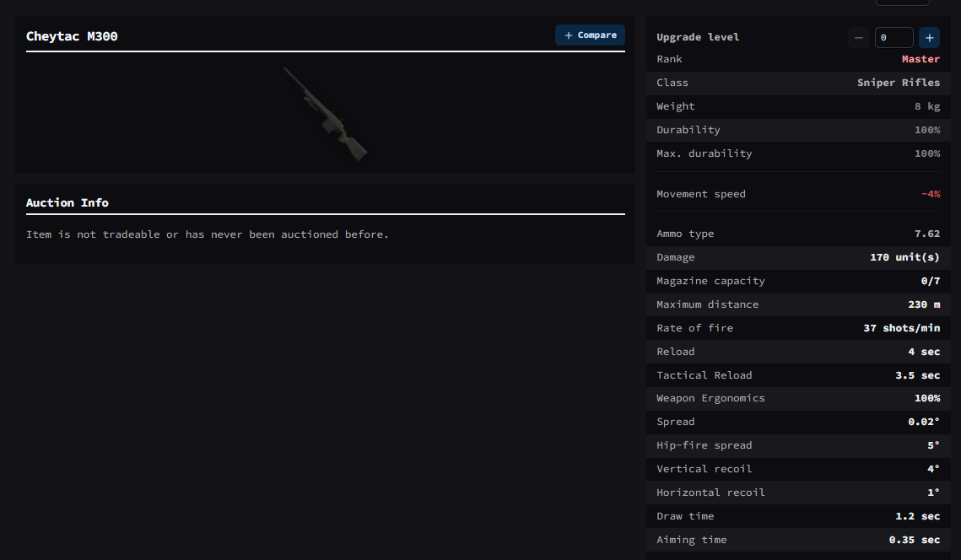
Task: Click the 0.35 sec aiming time value
Action: [x=915, y=540]
